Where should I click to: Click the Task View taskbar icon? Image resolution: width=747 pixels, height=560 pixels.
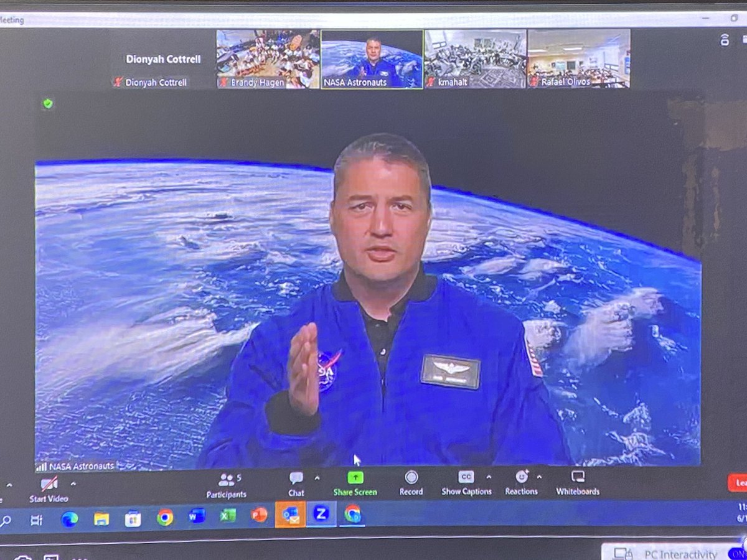click(x=36, y=520)
